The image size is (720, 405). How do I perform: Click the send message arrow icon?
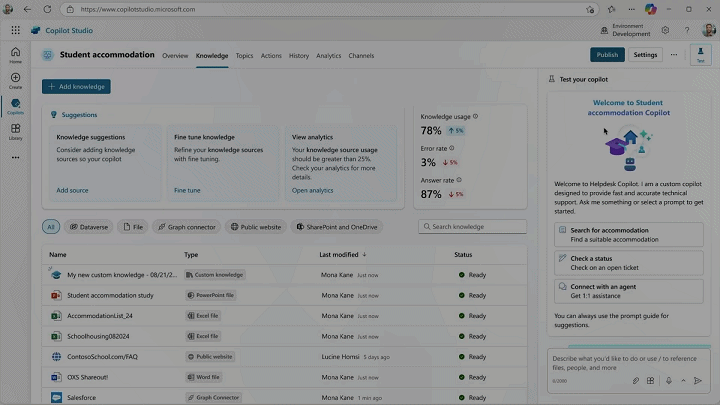[x=698, y=380]
